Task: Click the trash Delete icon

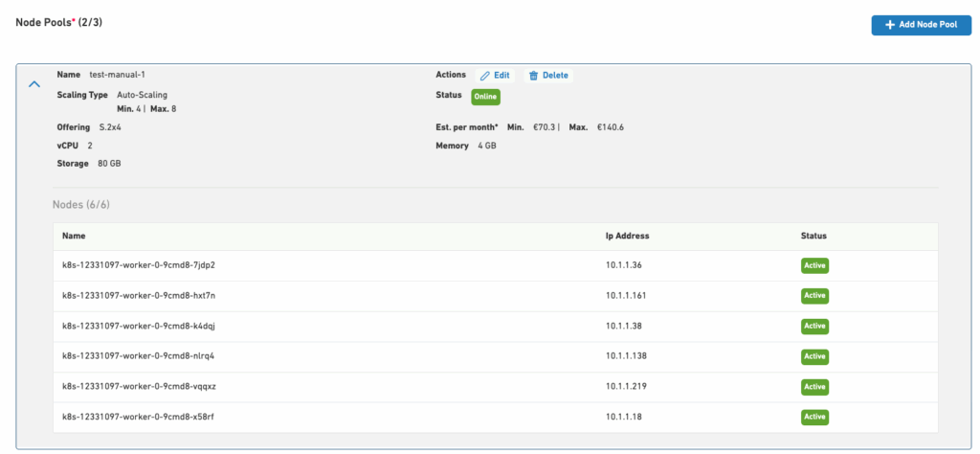Action: (534, 75)
